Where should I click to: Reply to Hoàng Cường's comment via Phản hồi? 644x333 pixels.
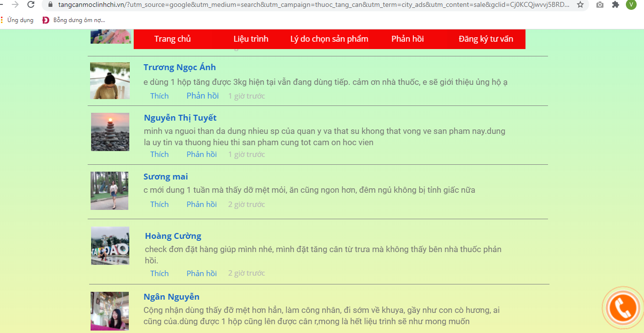click(x=201, y=273)
